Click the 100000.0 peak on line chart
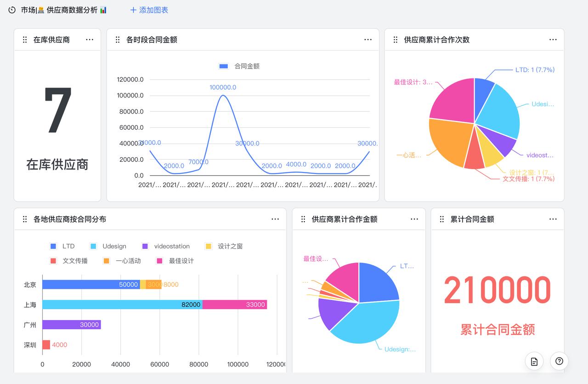Viewport: 588px width, 384px height. click(x=223, y=96)
